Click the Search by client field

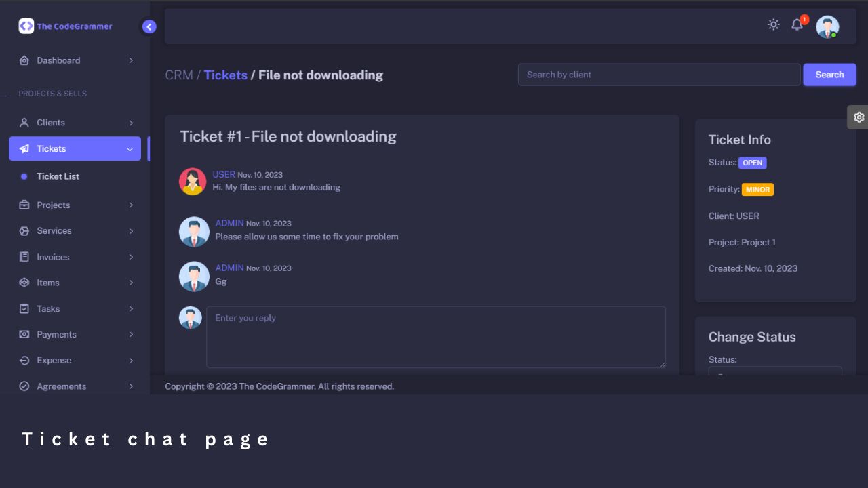coord(659,75)
